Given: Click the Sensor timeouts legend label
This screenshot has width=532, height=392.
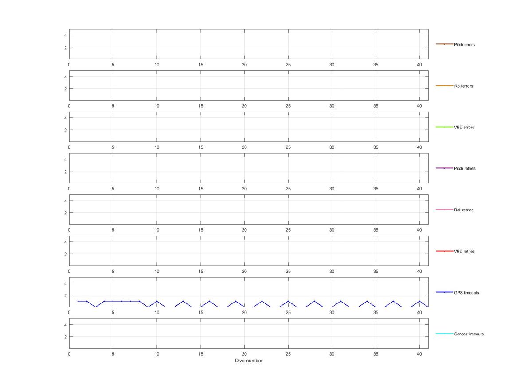Looking at the screenshot, I should click(469, 334).
